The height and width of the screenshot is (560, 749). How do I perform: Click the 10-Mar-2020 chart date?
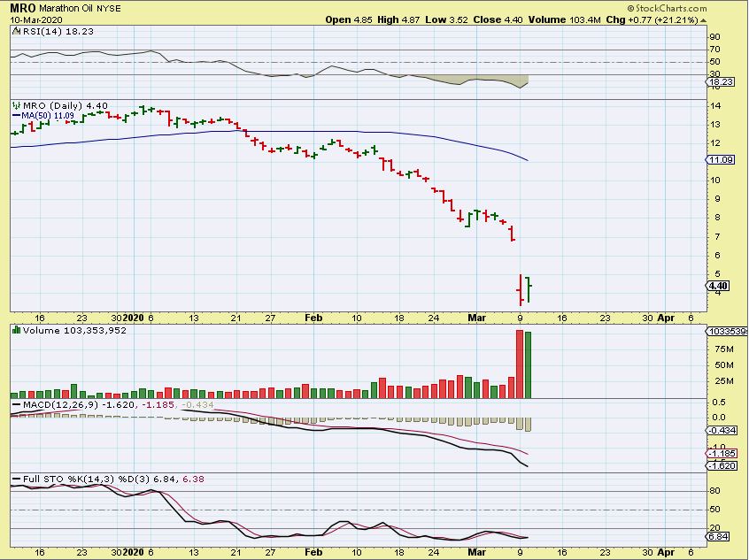36,20
